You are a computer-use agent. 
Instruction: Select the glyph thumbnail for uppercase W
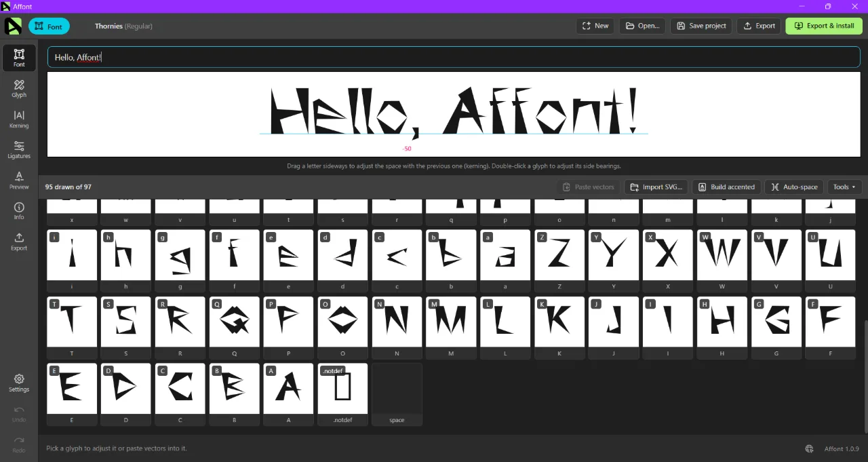click(722, 261)
